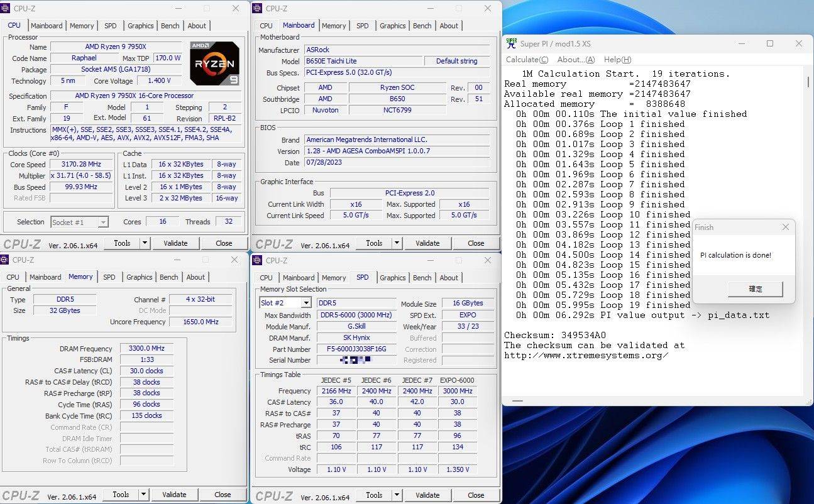Open the memory Slot #2 dropdown
The width and height of the screenshot is (814, 504).
306,302
